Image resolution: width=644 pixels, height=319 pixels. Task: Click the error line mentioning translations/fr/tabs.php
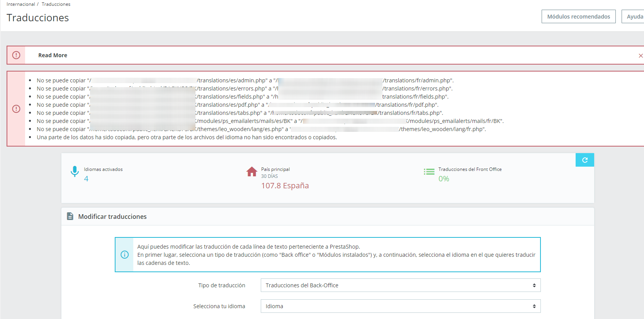pos(240,113)
